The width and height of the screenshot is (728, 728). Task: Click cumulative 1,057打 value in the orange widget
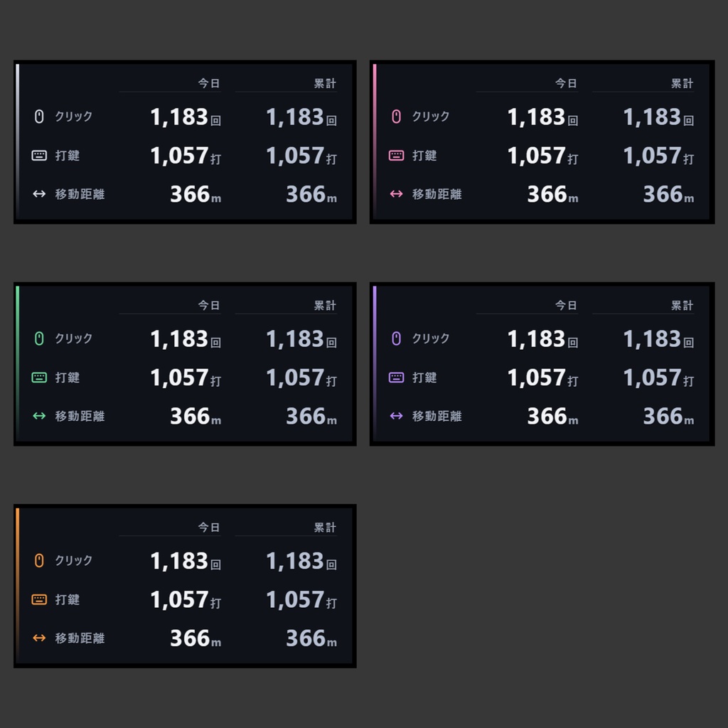(301, 600)
